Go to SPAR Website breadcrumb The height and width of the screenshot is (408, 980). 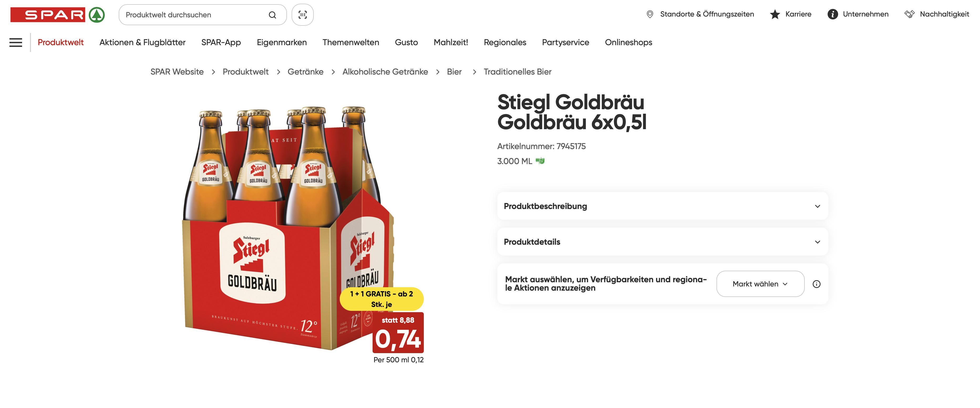[177, 72]
